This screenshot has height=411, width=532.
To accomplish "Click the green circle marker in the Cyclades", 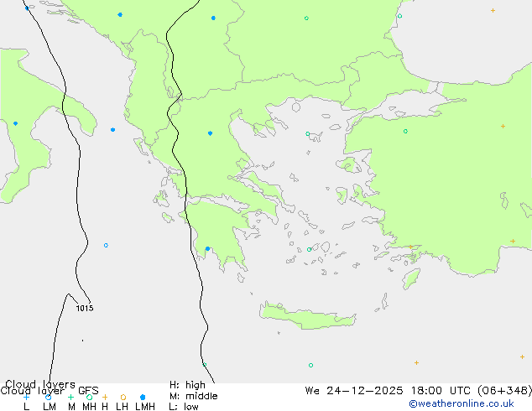I will (x=309, y=250).
